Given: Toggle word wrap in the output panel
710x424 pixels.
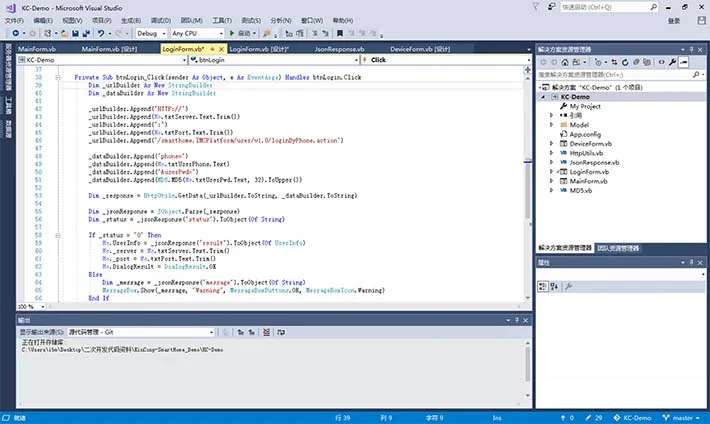Looking at the screenshot, I should [281, 332].
